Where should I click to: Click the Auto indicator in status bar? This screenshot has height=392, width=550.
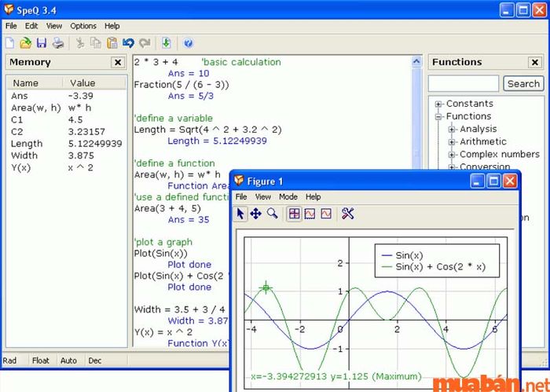(x=68, y=361)
